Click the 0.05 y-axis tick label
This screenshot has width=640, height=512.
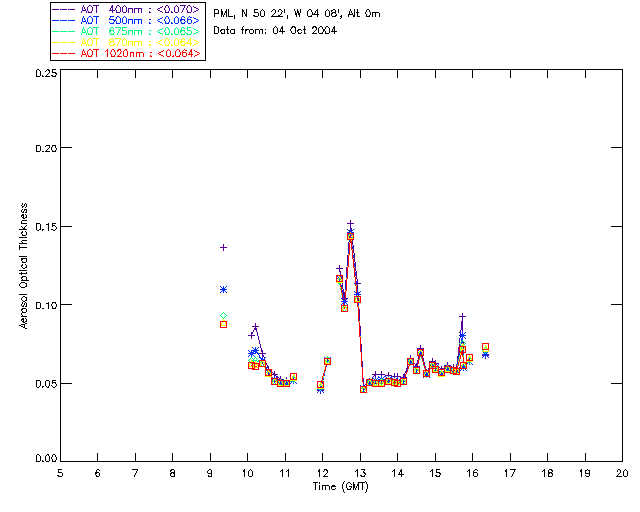coord(46,384)
